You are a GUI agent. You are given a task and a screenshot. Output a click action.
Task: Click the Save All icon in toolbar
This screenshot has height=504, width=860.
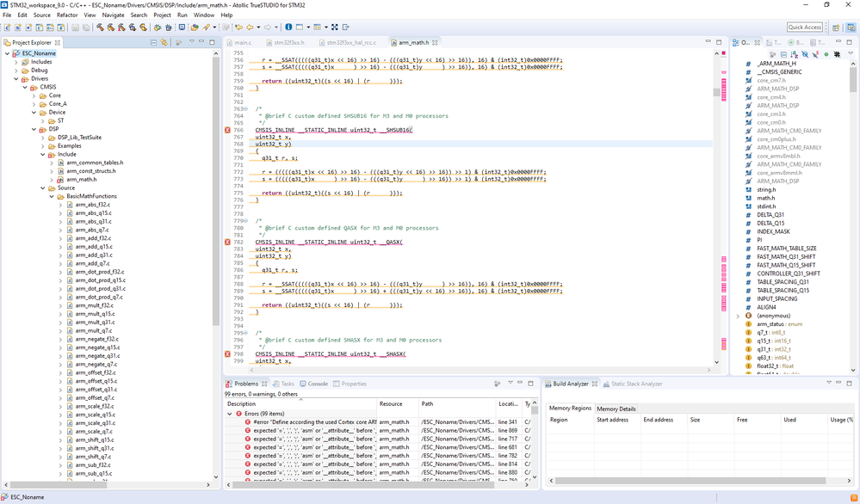86,27
